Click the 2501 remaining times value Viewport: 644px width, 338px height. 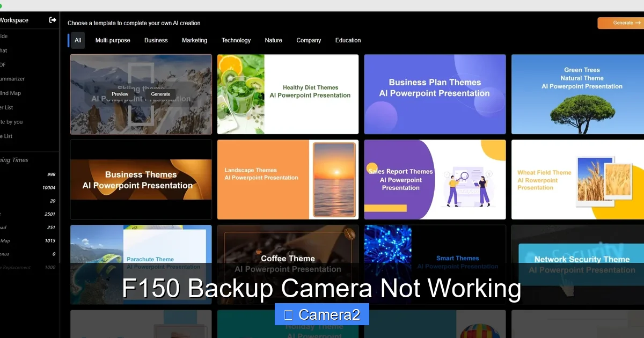coord(50,214)
